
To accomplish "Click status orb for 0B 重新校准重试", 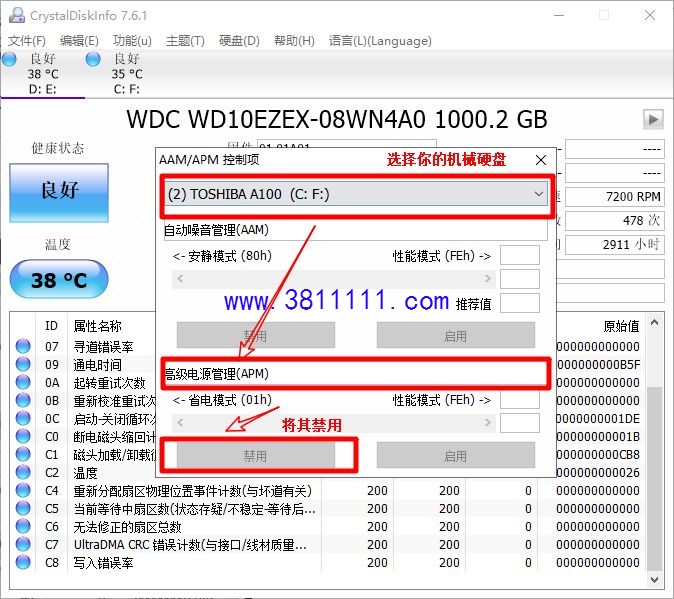I will 23,400.
